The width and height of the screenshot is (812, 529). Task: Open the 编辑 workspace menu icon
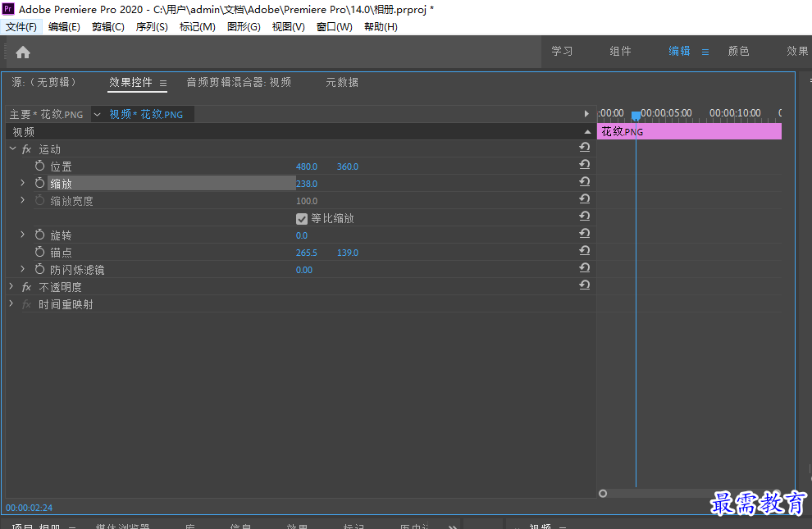(705, 52)
